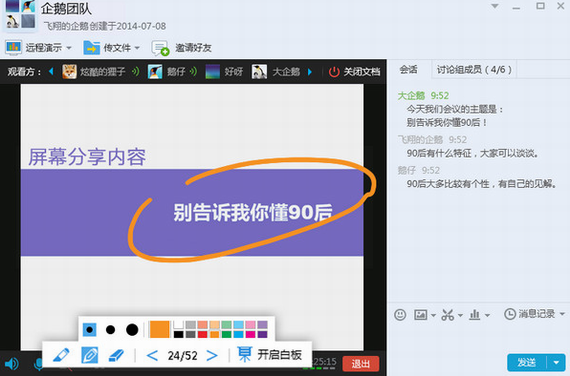Expand the 传文件 dropdown arrow

137,48
